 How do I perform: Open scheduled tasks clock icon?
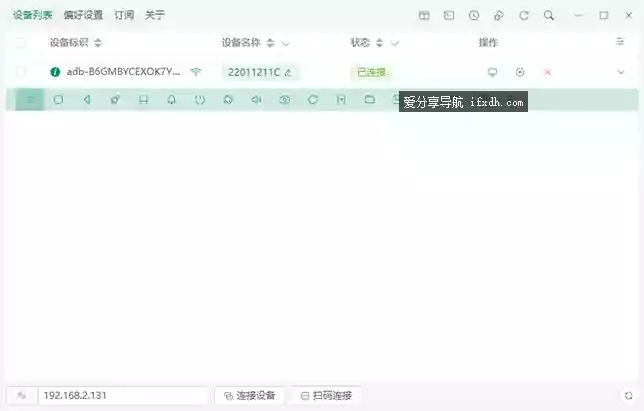pyautogui.click(x=474, y=16)
